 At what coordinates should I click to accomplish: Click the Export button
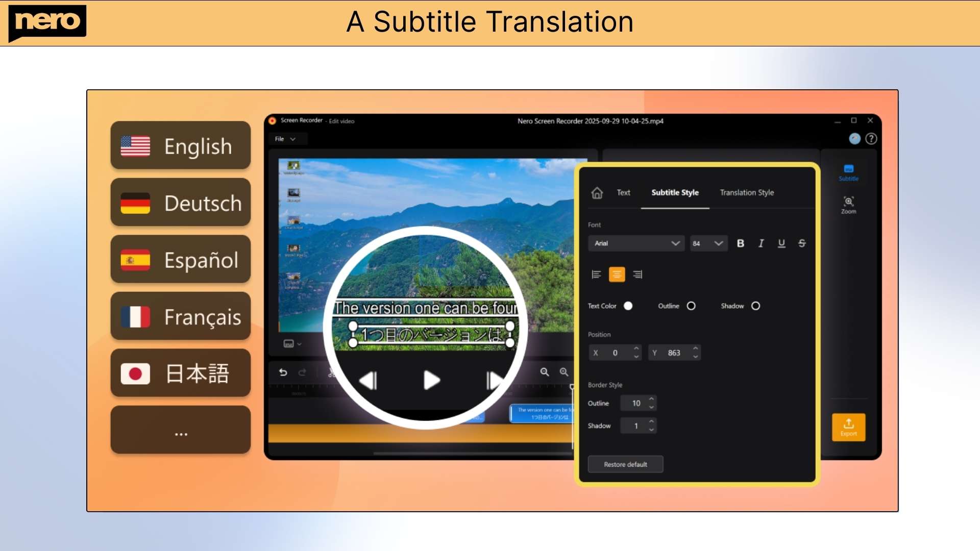point(848,428)
